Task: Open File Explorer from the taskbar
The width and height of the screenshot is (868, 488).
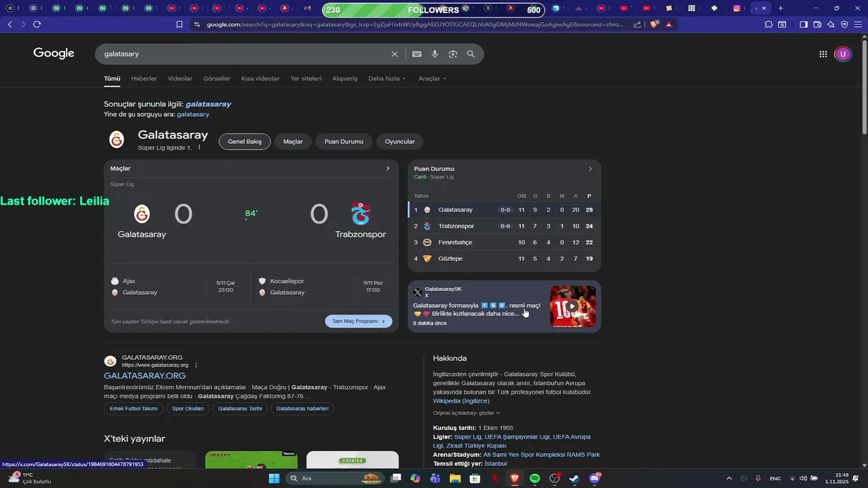Action: (455, 479)
